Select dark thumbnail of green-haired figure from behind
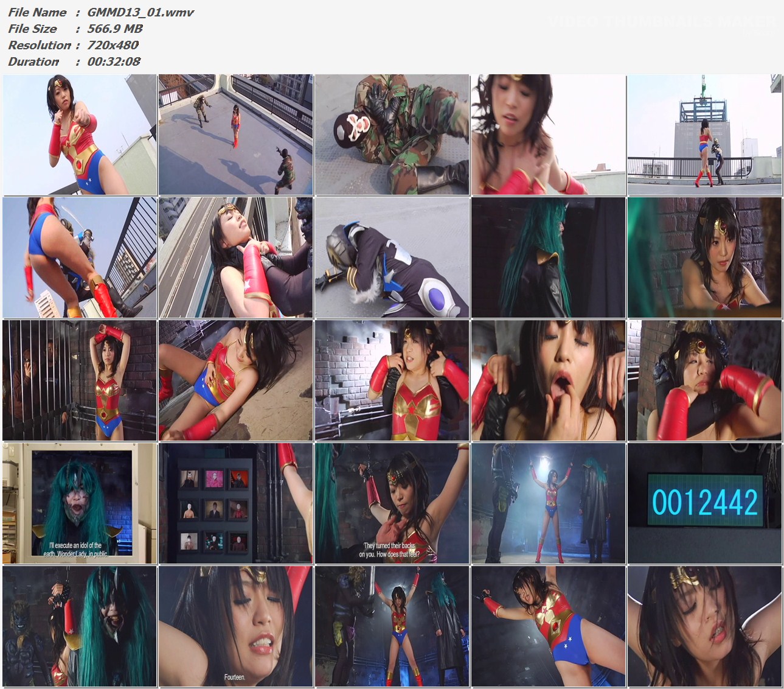Image resolution: width=784 pixels, height=689 pixels. click(x=549, y=257)
